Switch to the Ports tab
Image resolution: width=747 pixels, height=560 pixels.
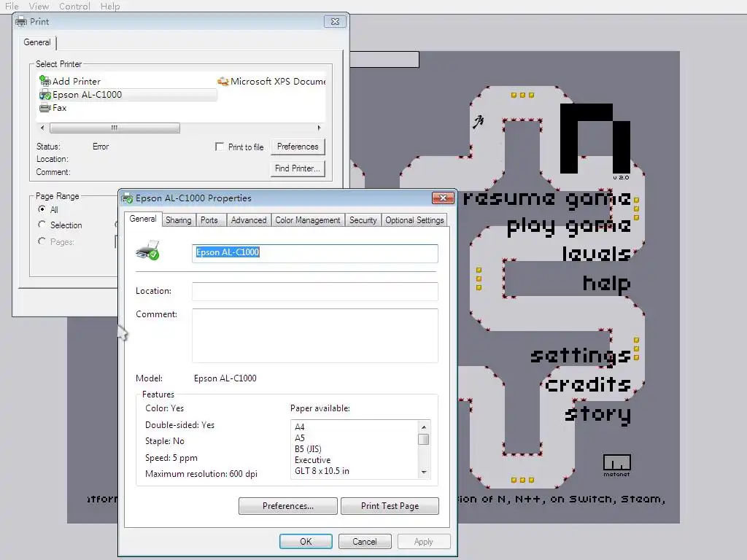(209, 220)
